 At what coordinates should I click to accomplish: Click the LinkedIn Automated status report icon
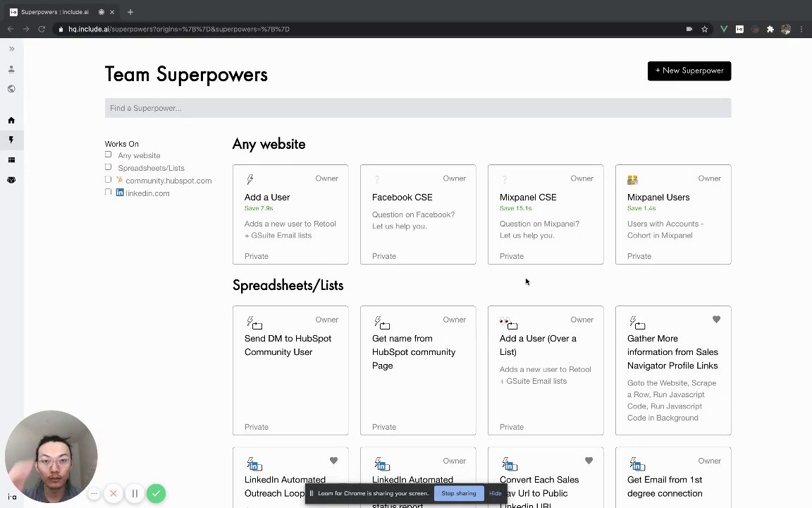tap(381, 464)
